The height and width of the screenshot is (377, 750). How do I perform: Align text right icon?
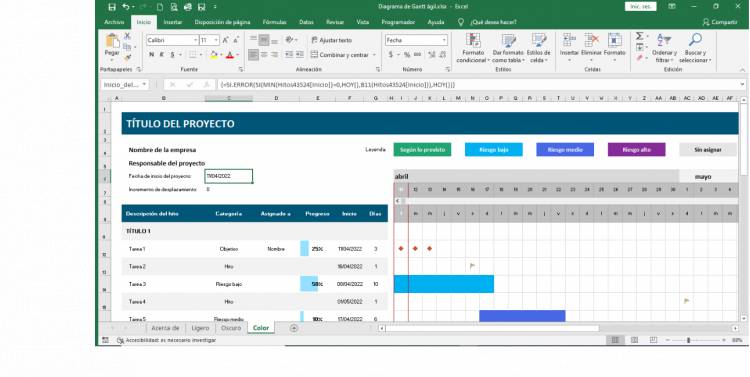point(274,55)
